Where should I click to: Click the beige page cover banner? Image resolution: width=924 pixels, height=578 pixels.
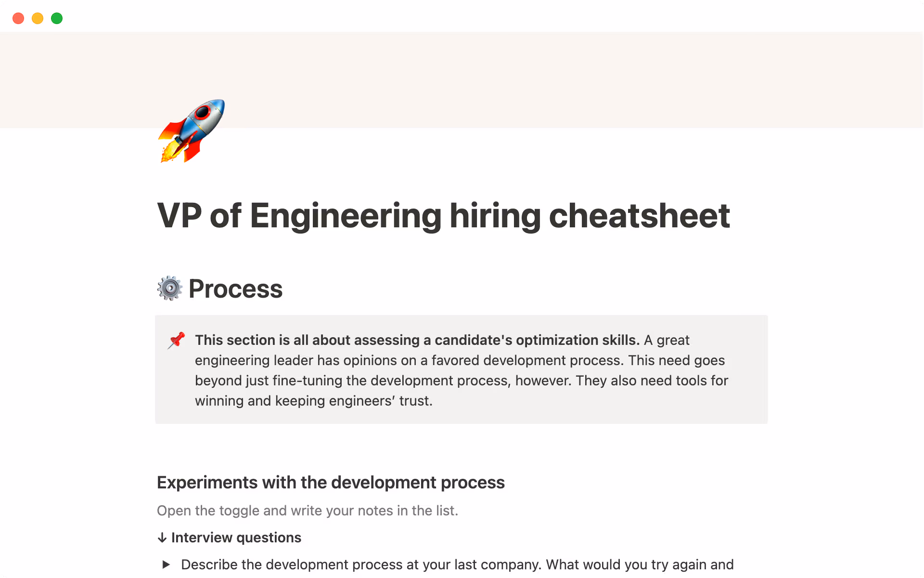[529, 72]
